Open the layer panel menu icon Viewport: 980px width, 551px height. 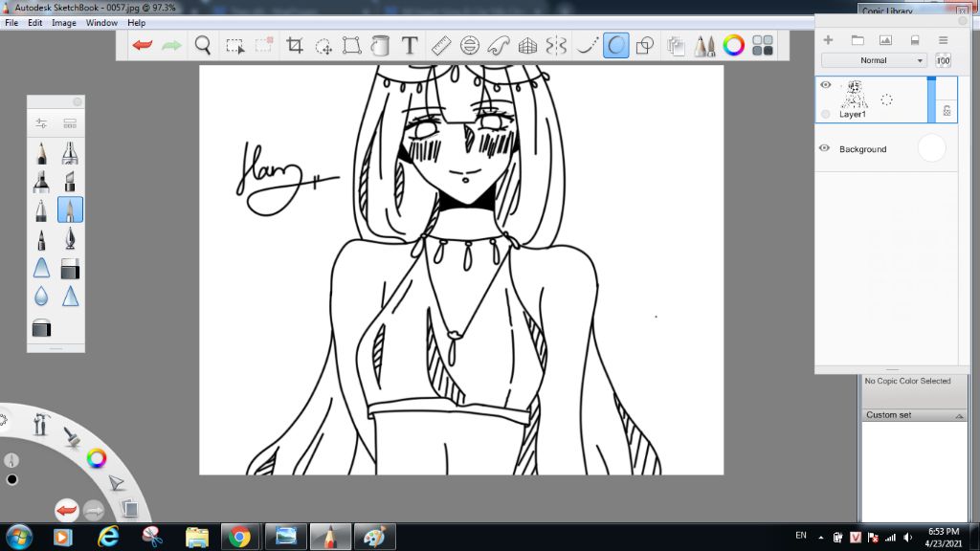(943, 40)
